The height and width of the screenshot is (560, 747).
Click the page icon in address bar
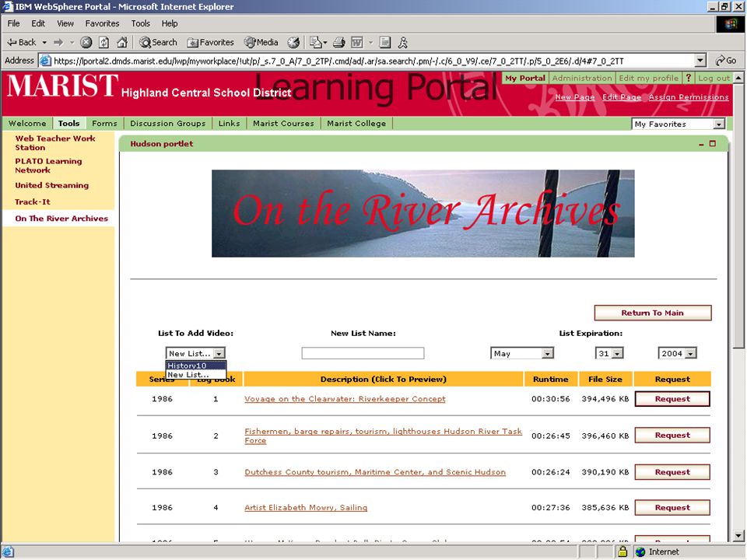(45, 61)
